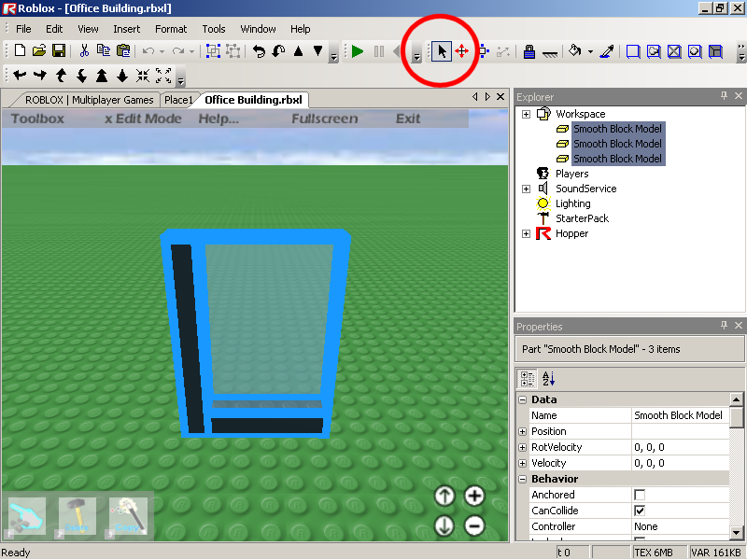Uncheck the CanCollide checkbox
This screenshot has width=747, height=560.
coord(640,511)
